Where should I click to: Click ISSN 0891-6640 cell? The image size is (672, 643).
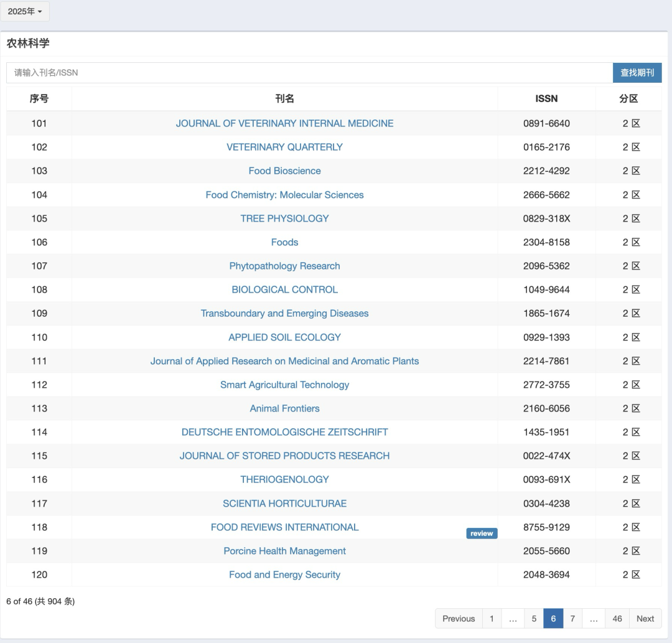[x=546, y=123]
